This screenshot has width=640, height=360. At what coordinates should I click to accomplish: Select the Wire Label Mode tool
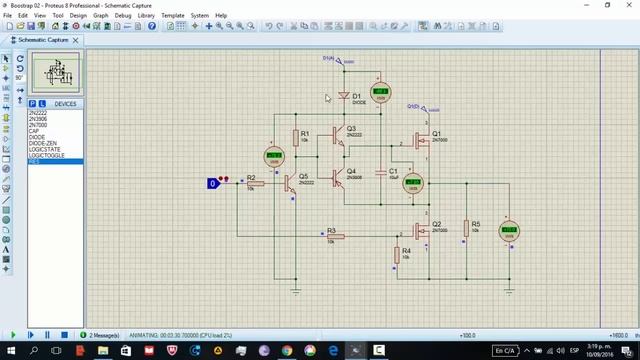tap(6, 88)
